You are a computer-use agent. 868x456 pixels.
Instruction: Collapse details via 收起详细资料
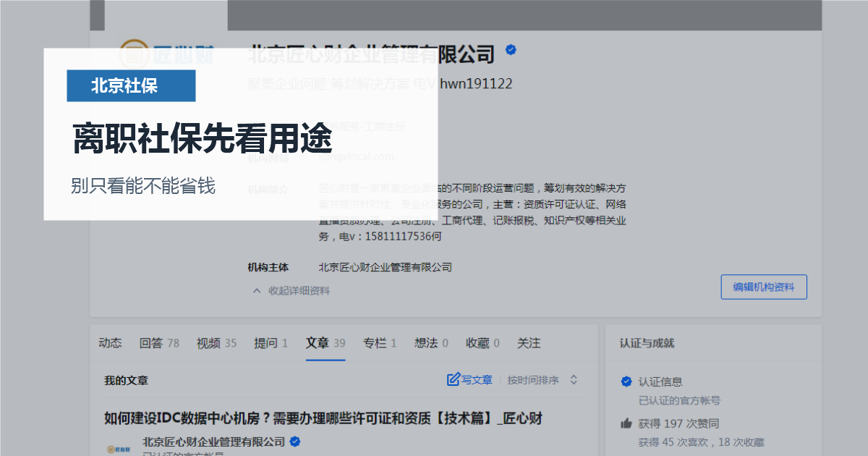point(291,290)
